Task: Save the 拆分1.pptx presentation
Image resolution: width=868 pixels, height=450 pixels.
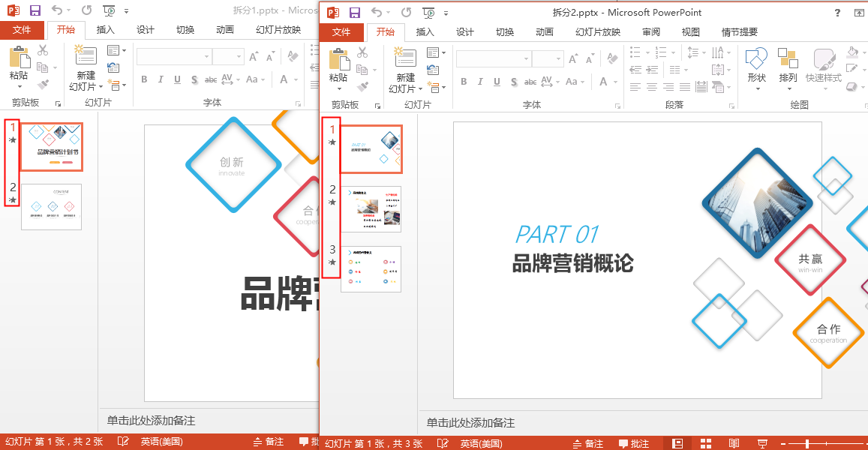Action: click(x=35, y=10)
